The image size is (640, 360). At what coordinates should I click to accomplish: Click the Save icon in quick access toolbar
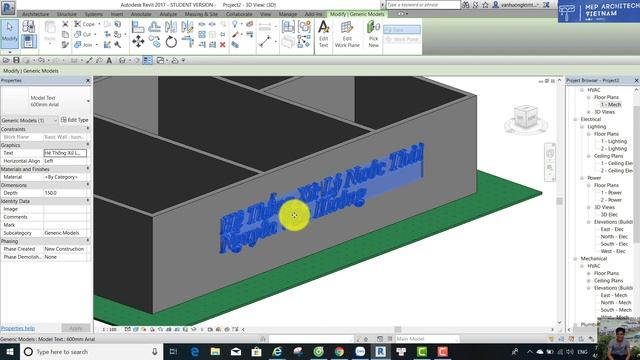coord(16,60)
